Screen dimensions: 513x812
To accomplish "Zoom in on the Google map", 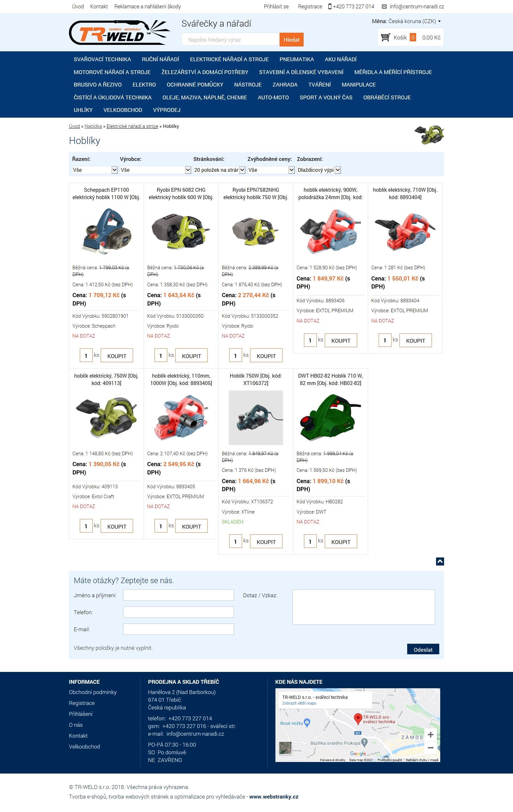I will 430,734.
